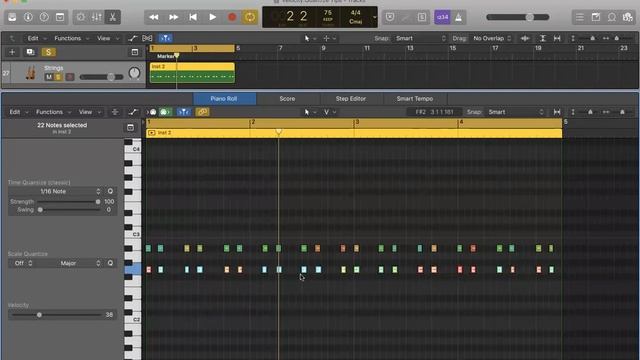Click the 4/4 time signature display

click(356, 13)
